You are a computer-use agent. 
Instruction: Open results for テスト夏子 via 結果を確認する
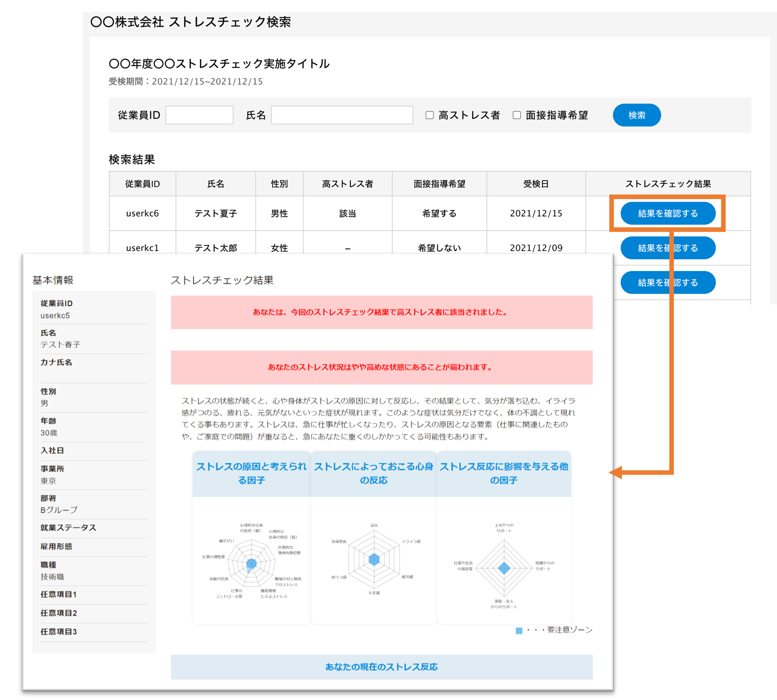point(668,213)
